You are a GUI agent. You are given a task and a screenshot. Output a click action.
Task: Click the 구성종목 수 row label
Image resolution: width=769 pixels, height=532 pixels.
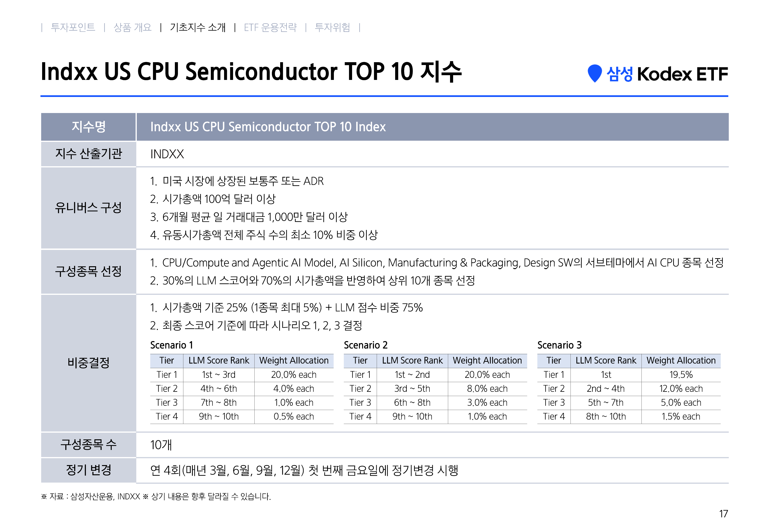pos(88,445)
